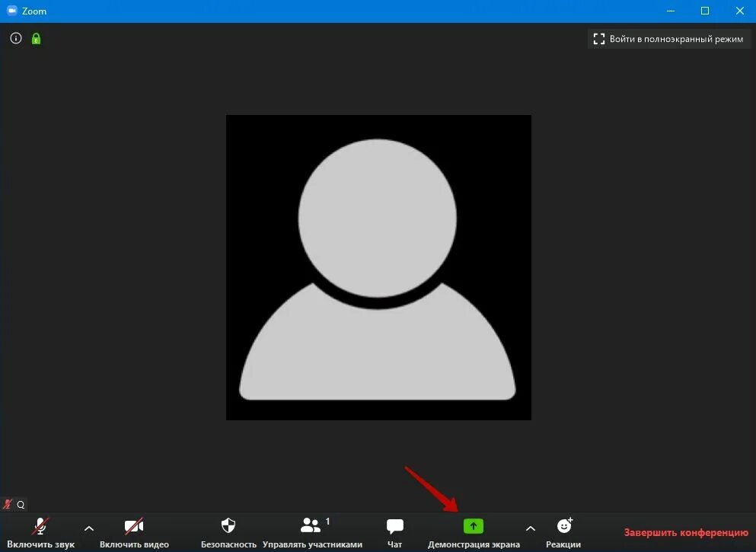Open the Чат chat bubble
This screenshot has width=756, height=552.
[x=395, y=532]
